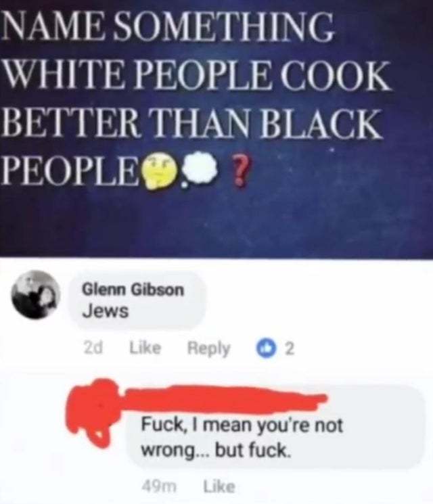This screenshot has height=504, width=433.
Task: Open the post image at NAME SOMETHING heading
Action: pos(216,129)
